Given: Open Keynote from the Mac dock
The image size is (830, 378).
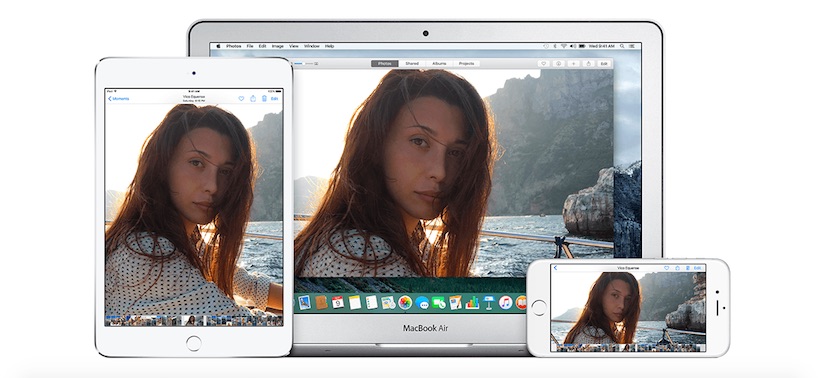Looking at the screenshot, I should pyautogui.click(x=489, y=303).
